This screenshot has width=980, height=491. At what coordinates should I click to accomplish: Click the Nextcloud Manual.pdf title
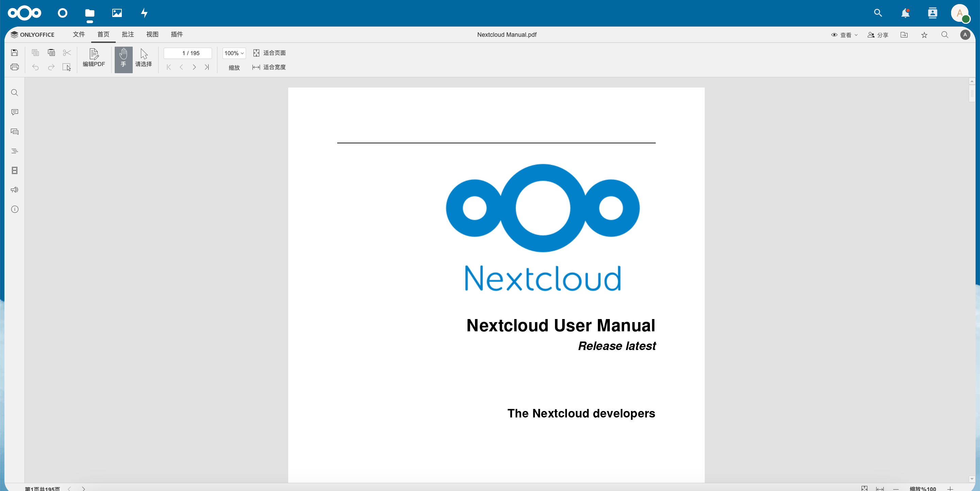pyautogui.click(x=507, y=35)
